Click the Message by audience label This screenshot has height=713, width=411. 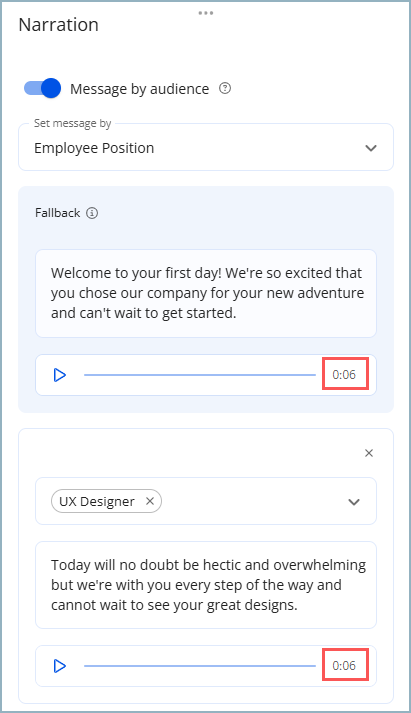[x=140, y=89]
